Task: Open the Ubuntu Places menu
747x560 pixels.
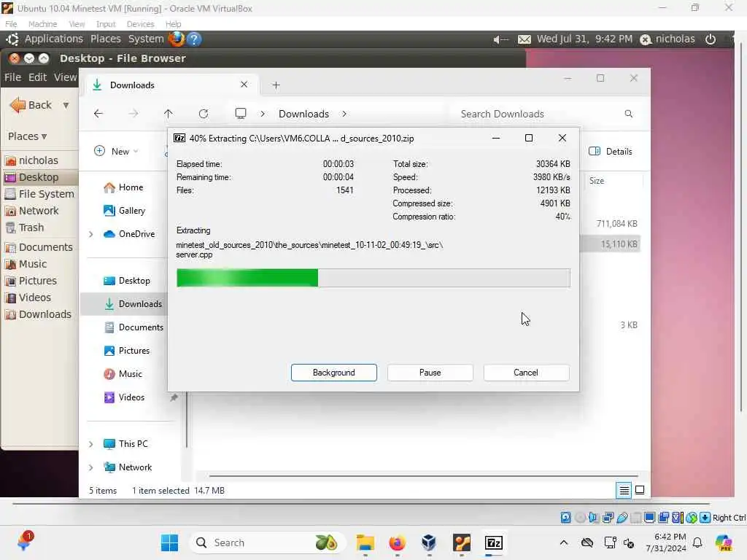Action: click(x=105, y=39)
